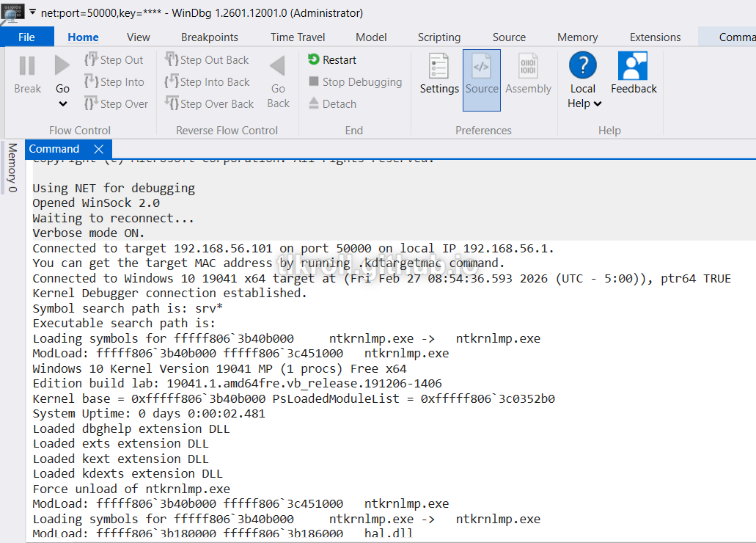This screenshot has height=543, width=756.
Task: Open the Memory 0 side panel tab
Action: click(12, 168)
